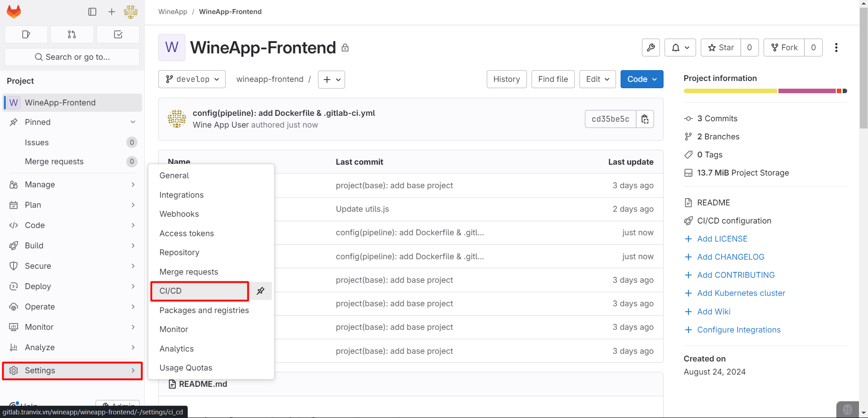Toggle the sidebar collapse icon

[x=92, y=12]
